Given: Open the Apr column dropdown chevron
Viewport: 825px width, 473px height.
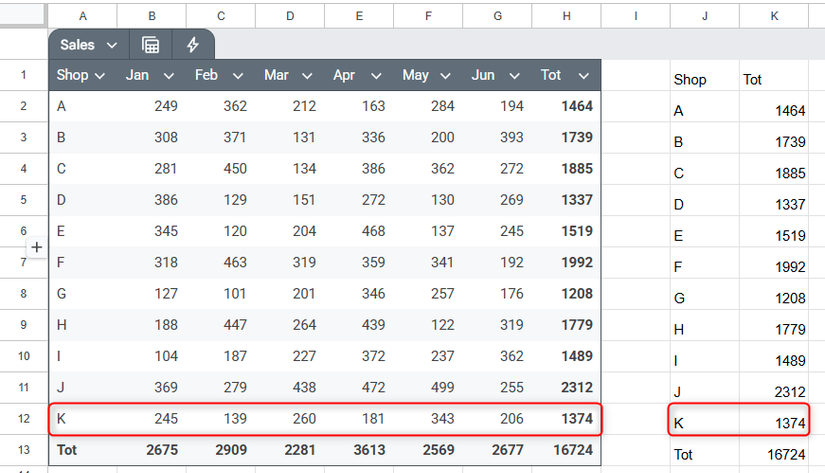Looking at the screenshot, I should click(x=377, y=76).
